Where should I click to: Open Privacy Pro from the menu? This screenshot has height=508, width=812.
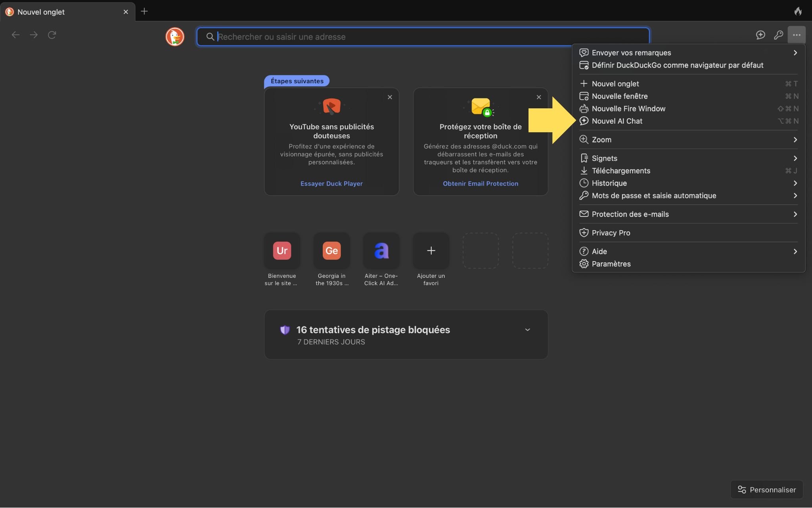[688, 233]
